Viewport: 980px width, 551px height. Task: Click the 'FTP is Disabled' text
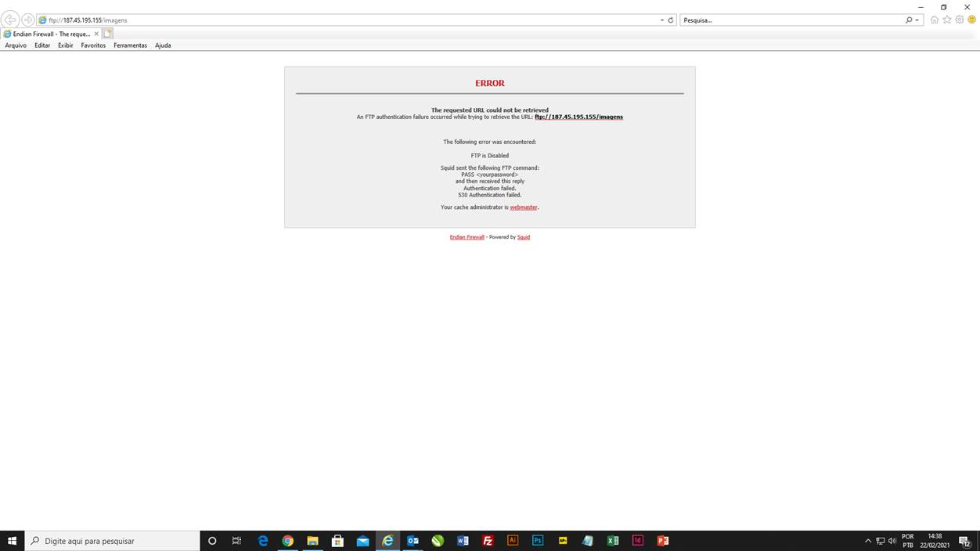click(490, 156)
